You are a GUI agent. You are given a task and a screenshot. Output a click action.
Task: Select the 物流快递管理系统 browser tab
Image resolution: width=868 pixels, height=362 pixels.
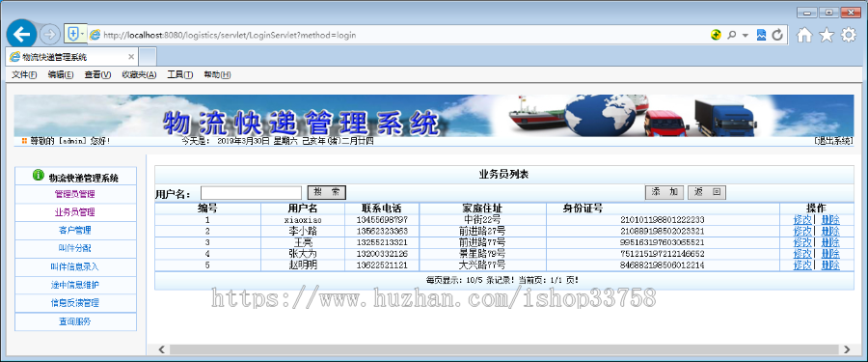(x=72, y=57)
